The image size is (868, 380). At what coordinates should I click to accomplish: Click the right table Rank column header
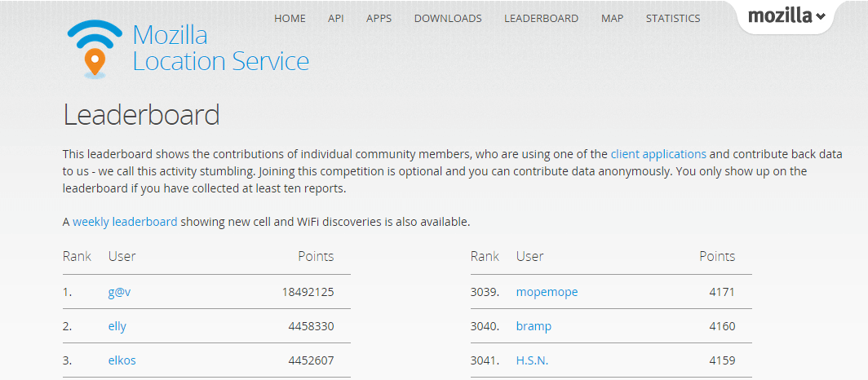tap(485, 256)
